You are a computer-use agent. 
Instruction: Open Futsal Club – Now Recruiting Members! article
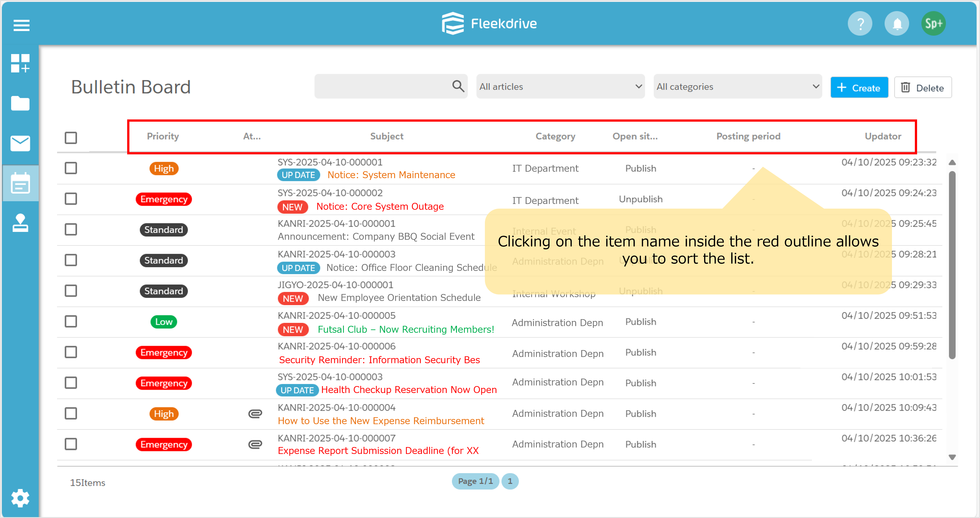point(406,329)
